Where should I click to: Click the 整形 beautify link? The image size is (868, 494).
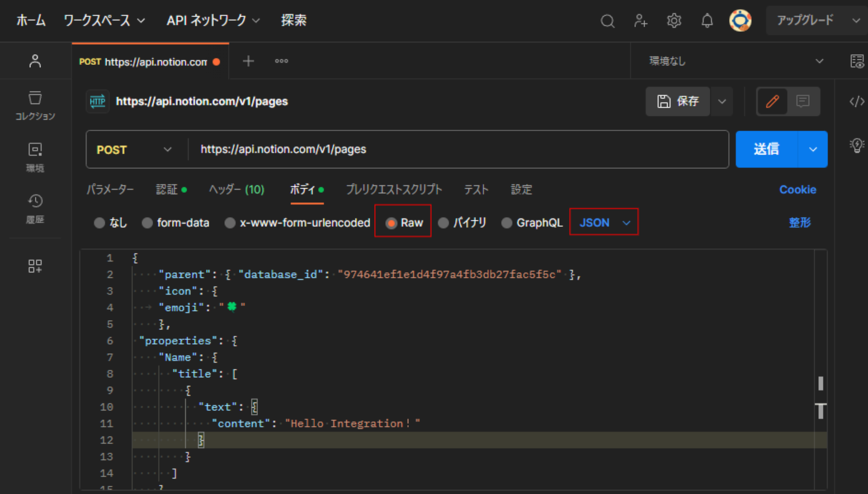tap(800, 222)
